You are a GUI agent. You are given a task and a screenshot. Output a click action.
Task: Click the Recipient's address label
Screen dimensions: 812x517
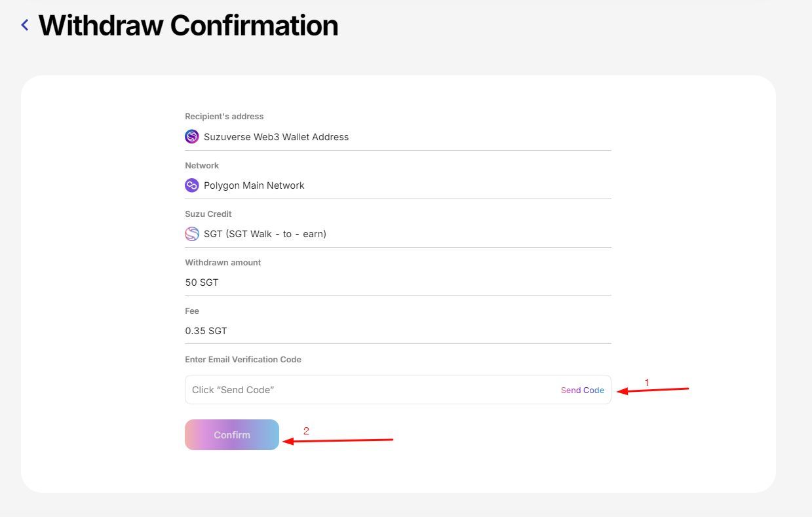pos(224,117)
